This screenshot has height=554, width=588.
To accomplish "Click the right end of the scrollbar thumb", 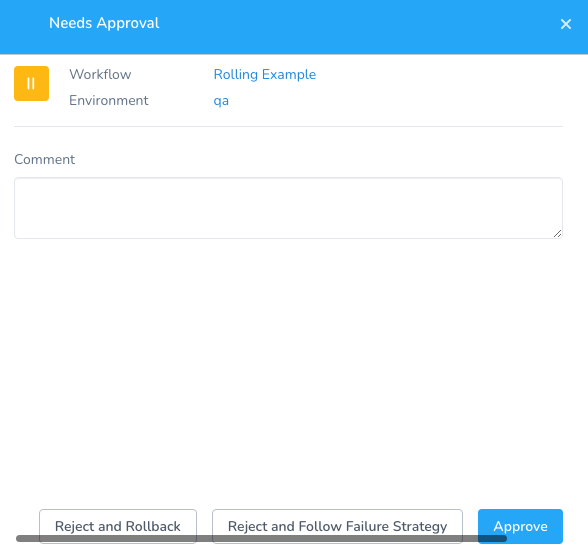I will pos(502,539).
